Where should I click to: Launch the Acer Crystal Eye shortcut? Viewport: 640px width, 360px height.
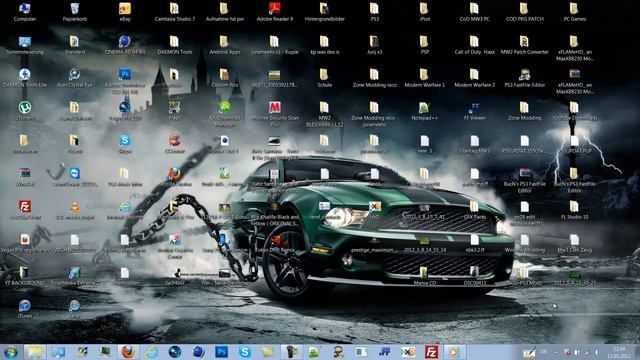(75, 78)
